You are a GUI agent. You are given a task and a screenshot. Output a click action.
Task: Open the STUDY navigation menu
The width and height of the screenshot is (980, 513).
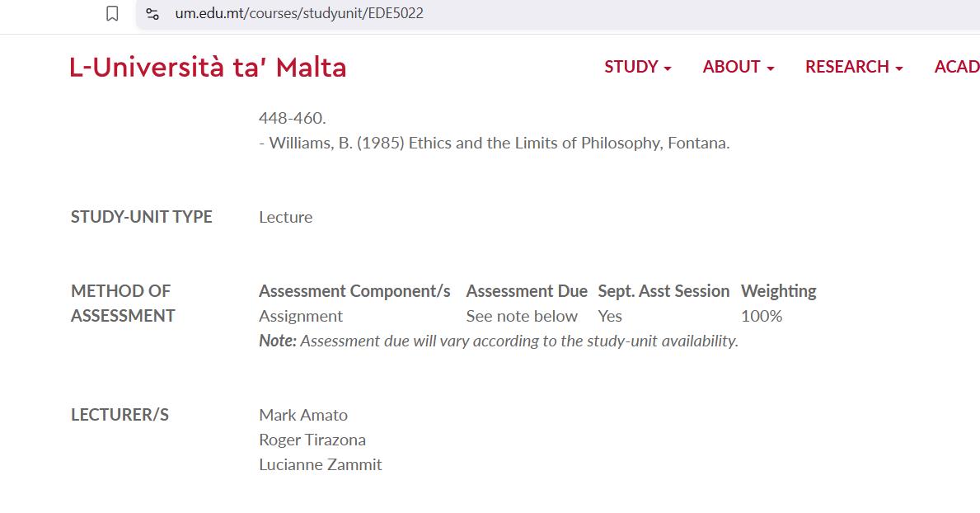(631, 67)
